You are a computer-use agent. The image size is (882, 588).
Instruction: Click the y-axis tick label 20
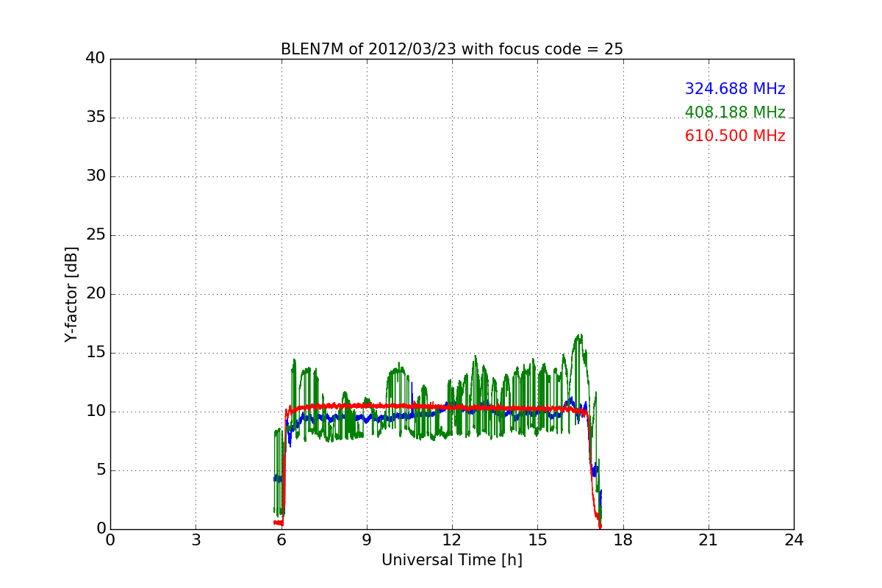[95, 294]
